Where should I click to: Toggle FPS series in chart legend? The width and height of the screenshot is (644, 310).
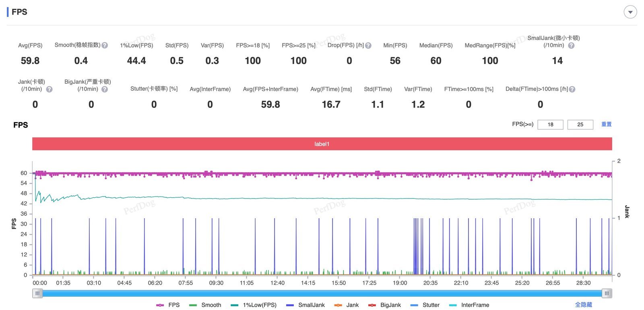168,305
